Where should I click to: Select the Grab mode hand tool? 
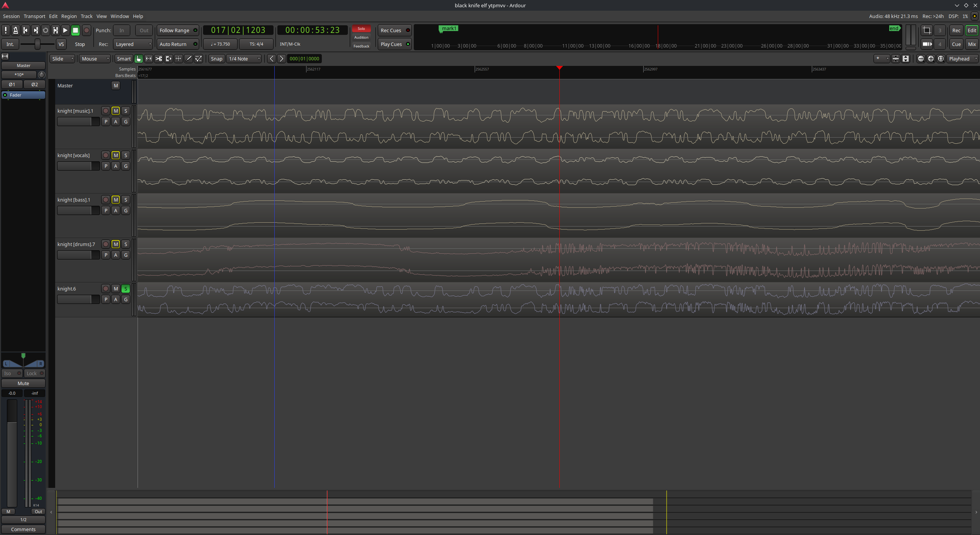pos(139,59)
